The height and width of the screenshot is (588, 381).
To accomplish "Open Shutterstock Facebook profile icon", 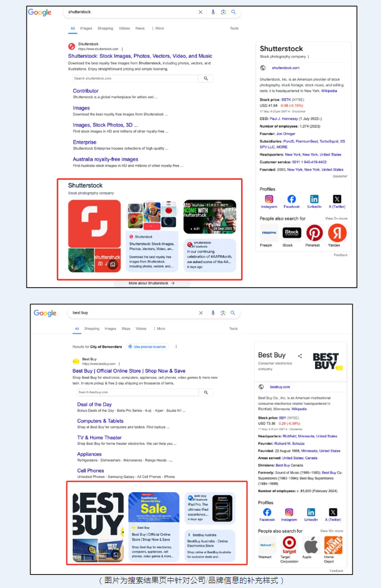I will (x=291, y=199).
